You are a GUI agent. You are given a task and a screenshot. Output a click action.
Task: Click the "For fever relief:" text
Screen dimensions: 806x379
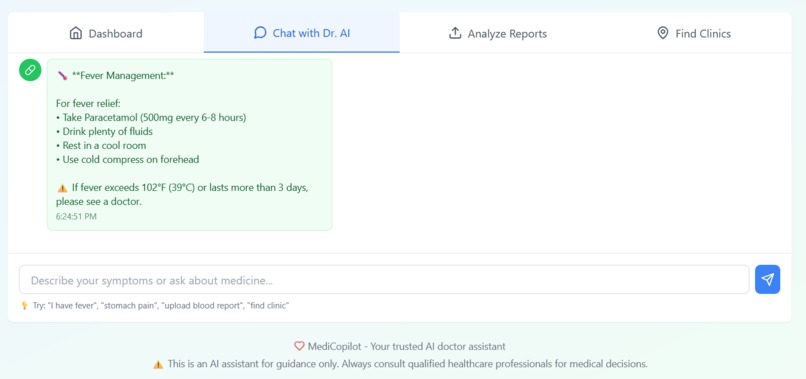[x=88, y=103]
